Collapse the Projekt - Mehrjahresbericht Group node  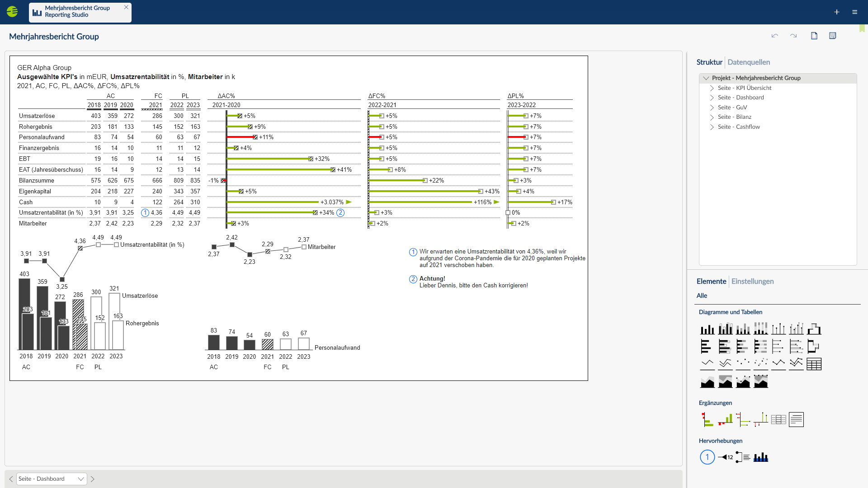point(706,78)
